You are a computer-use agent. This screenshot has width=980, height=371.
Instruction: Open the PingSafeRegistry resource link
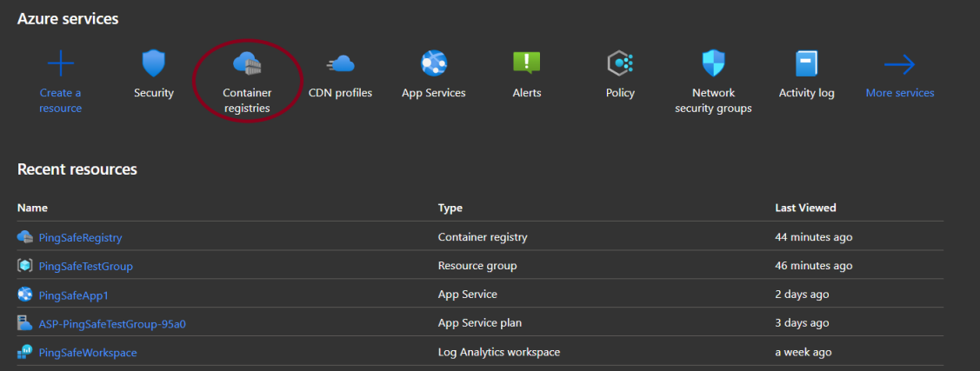pos(80,237)
